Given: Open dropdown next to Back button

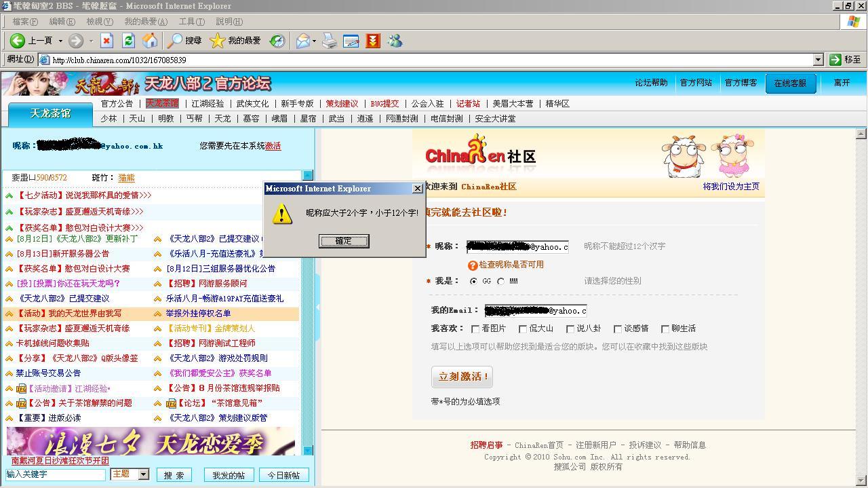Looking at the screenshot, I should click(x=60, y=41).
